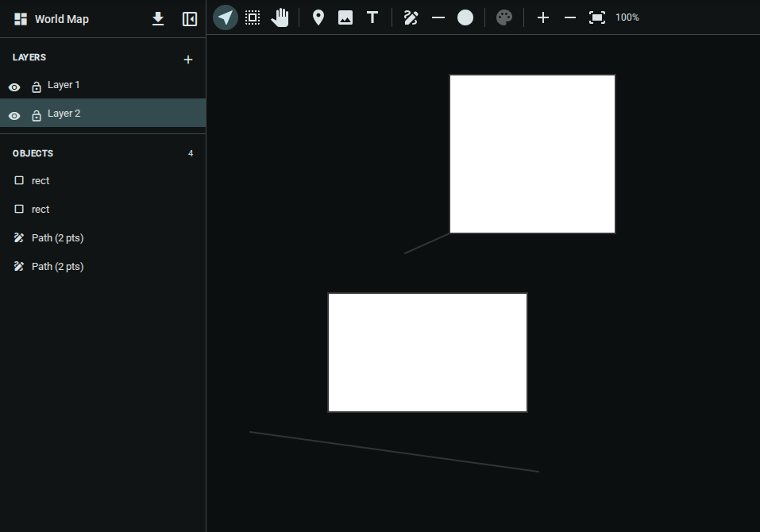760x532 pixels.
Task: Switch to the hand pan tool
Action: (280, 17)
